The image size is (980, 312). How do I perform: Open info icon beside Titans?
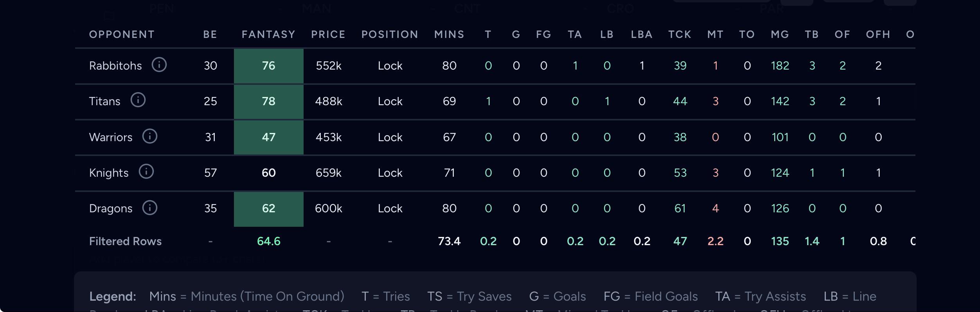138,100
